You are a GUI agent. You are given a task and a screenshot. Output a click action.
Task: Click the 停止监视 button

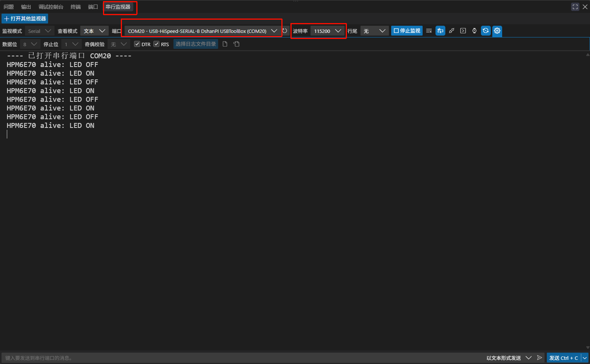pos(407,31)
